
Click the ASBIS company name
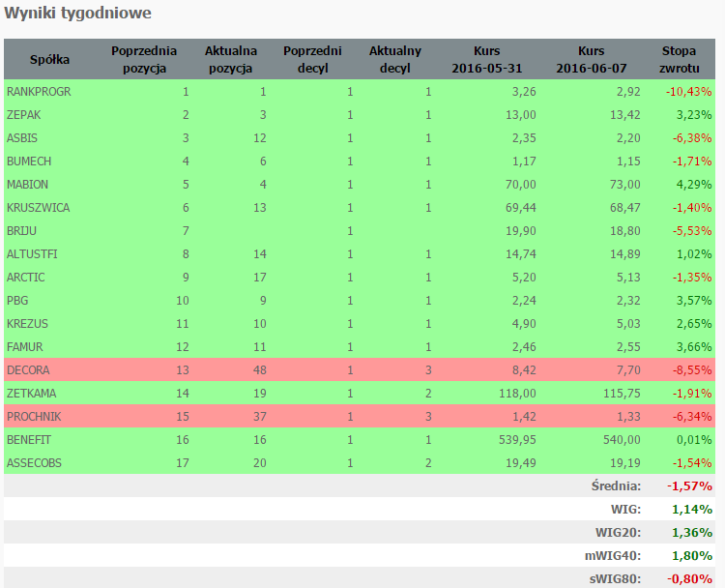point(21,138)
